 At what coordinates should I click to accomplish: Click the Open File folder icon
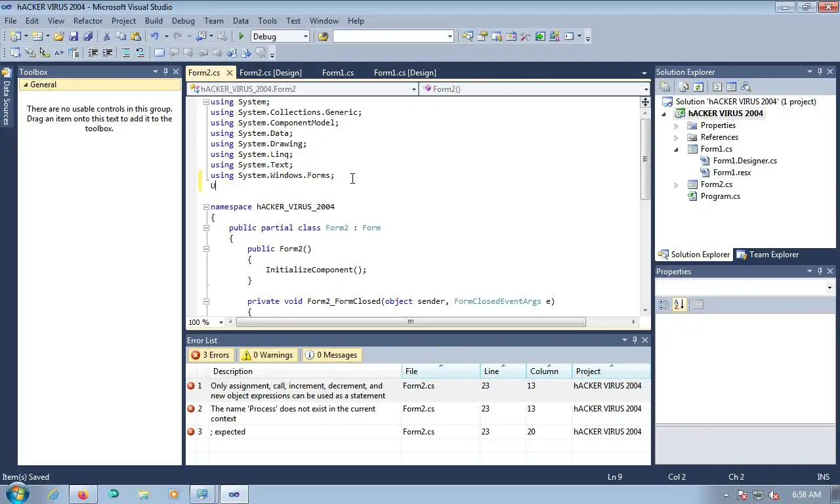59,37
